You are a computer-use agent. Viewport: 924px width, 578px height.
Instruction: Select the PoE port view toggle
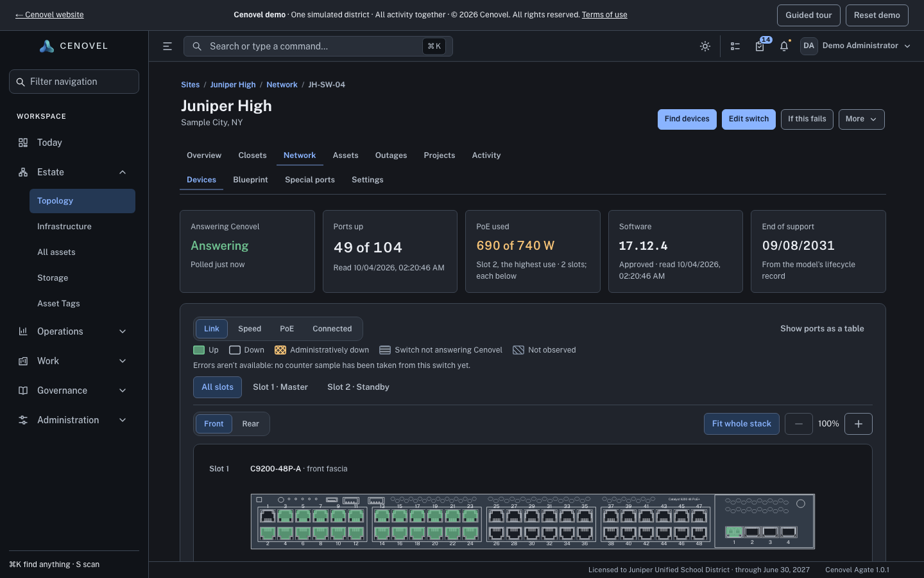pos(287,329)
